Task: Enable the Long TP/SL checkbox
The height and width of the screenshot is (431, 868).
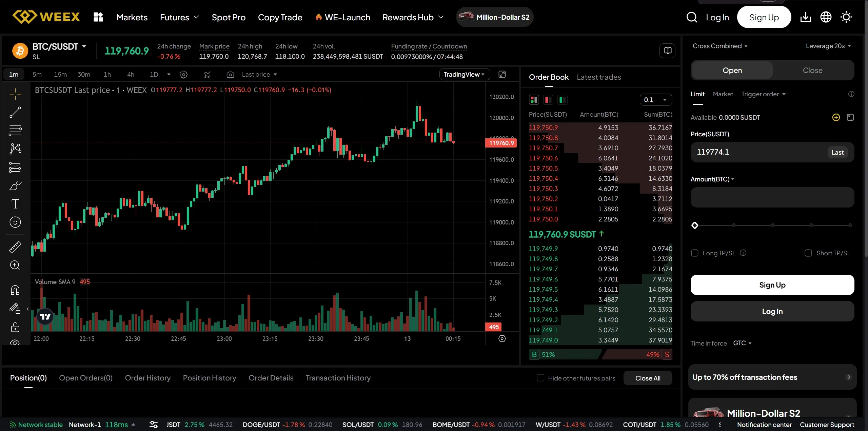Action: [x=695, y=253]
